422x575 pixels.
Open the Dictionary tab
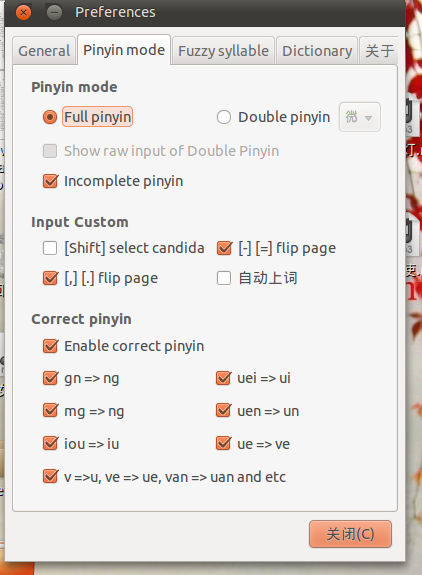pos(317,51)
